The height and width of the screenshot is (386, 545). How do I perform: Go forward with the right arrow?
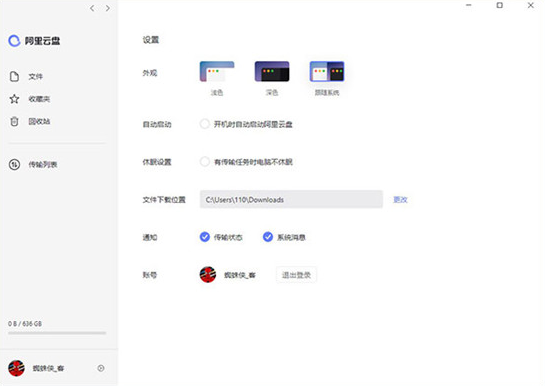(108, 8)
